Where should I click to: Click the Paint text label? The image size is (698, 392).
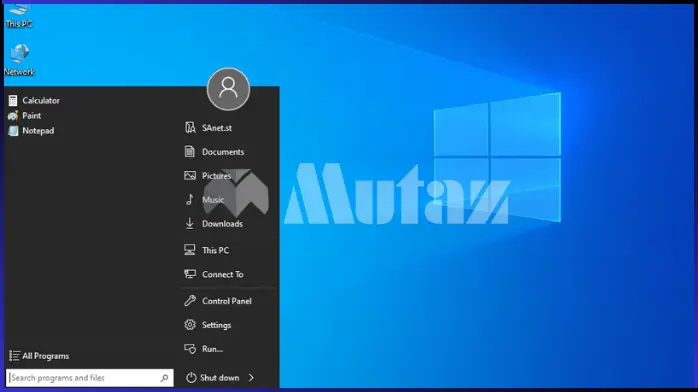tap(32, 116)
